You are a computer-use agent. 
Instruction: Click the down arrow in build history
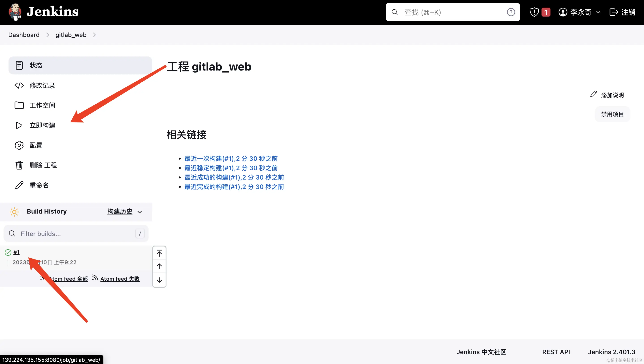click(159, 280)
